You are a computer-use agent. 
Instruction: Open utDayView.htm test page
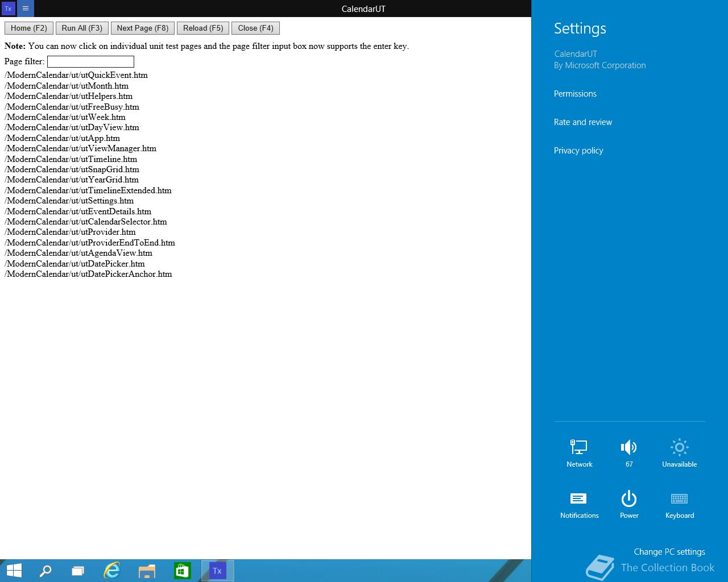(72, 127)
